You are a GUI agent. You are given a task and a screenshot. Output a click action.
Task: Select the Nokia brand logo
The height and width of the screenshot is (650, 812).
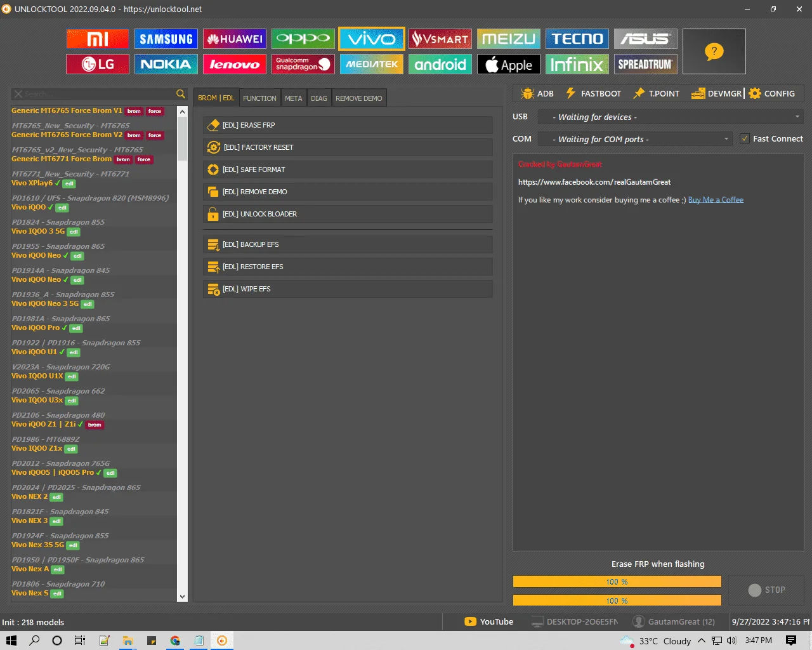point(166,64)
